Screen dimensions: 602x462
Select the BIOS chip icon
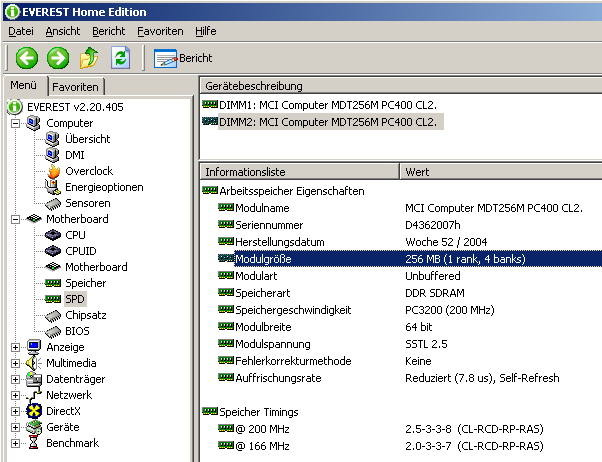(53, 332)
